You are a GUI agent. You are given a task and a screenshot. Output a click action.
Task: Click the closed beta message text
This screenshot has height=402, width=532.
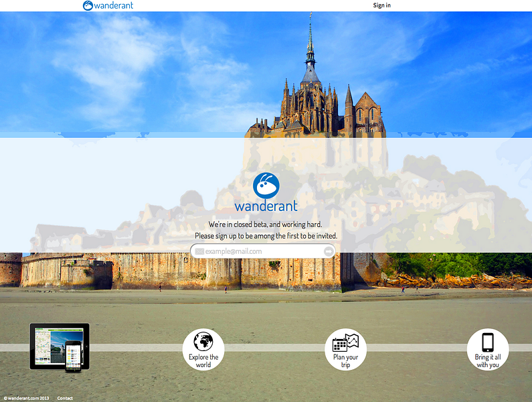[x=265, y=224]
